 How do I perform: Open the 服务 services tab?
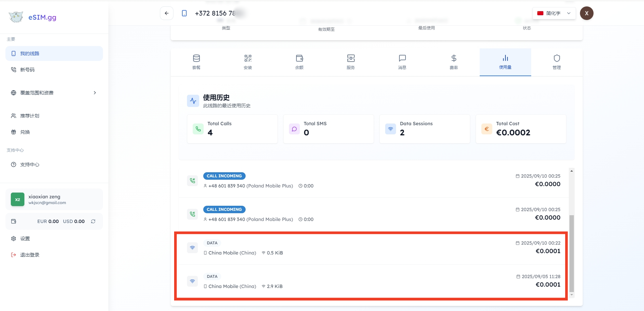tap(351, 62)
